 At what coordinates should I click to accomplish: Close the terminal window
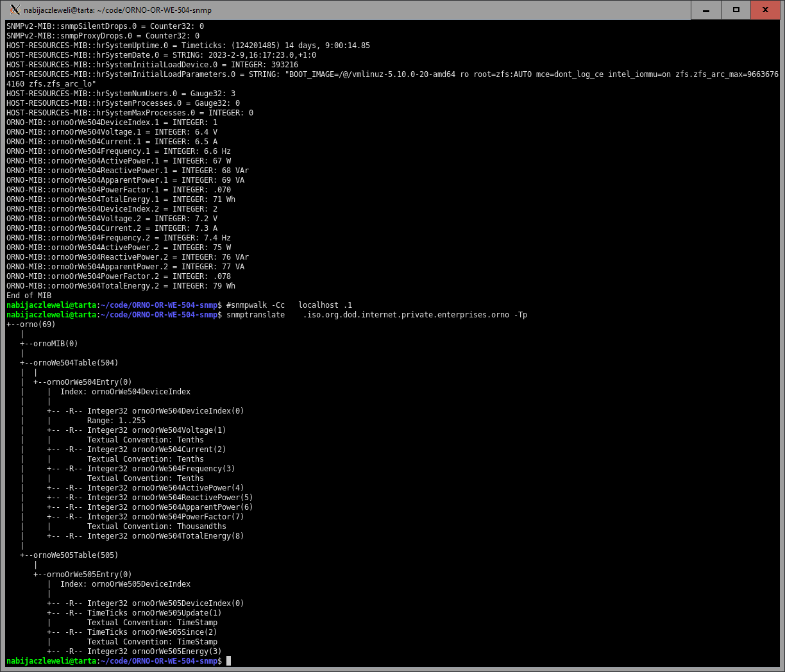click(x=765, y=10)
